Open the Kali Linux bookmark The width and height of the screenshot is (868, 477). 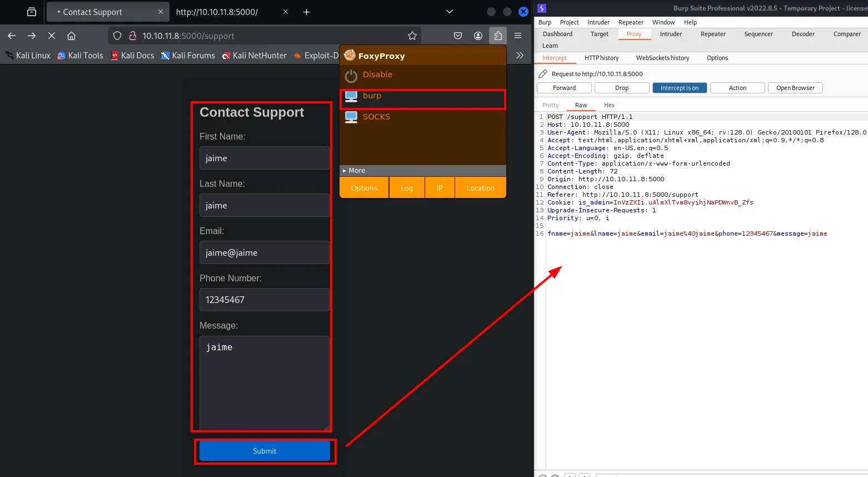[x=28, y=56]
